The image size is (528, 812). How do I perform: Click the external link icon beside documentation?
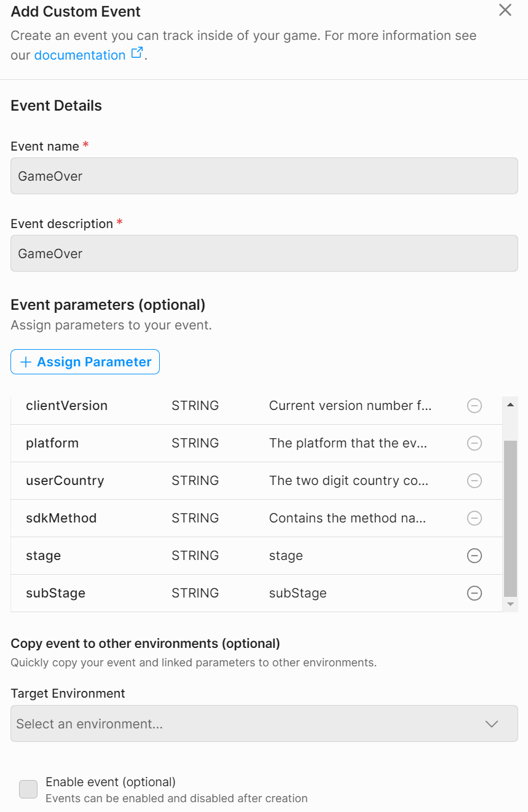(137, 53)
